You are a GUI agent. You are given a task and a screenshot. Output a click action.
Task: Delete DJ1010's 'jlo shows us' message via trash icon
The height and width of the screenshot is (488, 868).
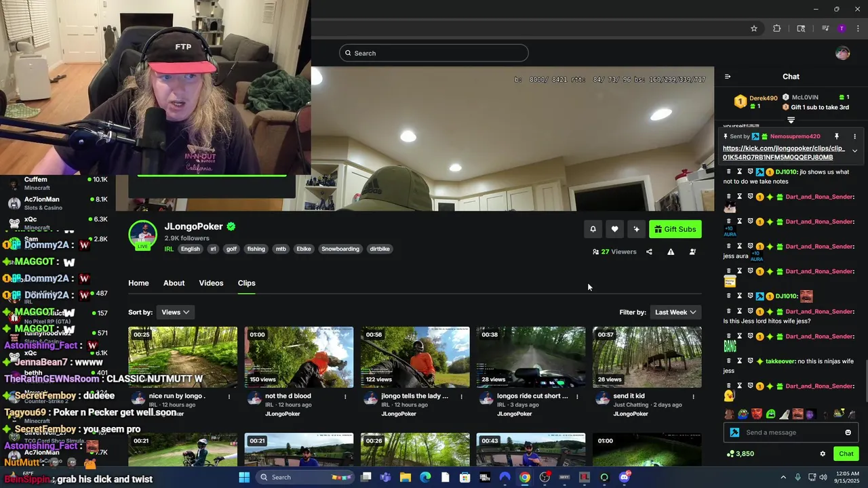pyautogui.click(x=729, y=171)
